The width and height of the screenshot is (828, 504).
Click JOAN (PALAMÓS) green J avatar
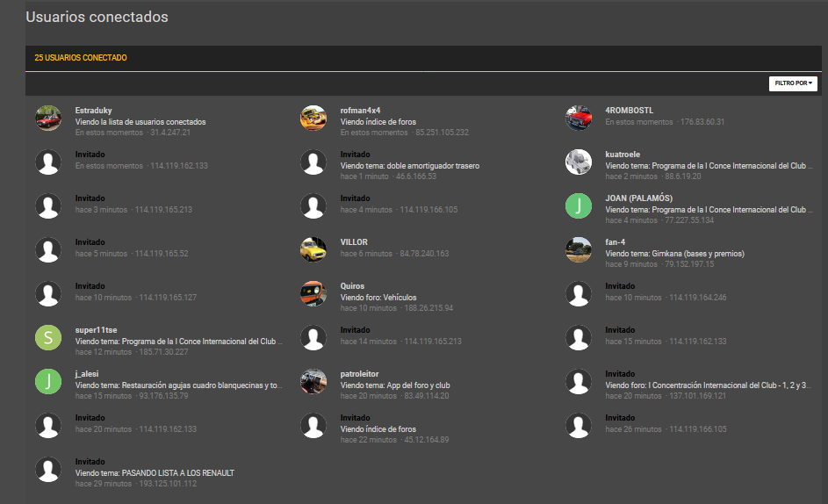(579, 205)
